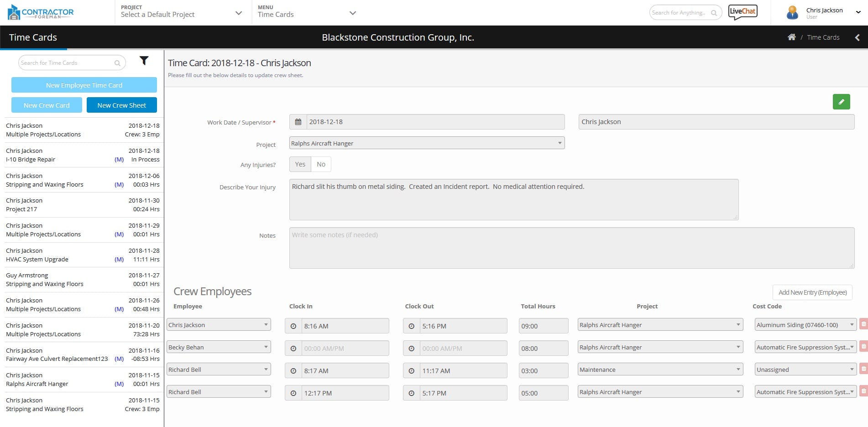Open LiveChat support icon
The width and height of the screenshot is (868, 427).
point(743,12)
